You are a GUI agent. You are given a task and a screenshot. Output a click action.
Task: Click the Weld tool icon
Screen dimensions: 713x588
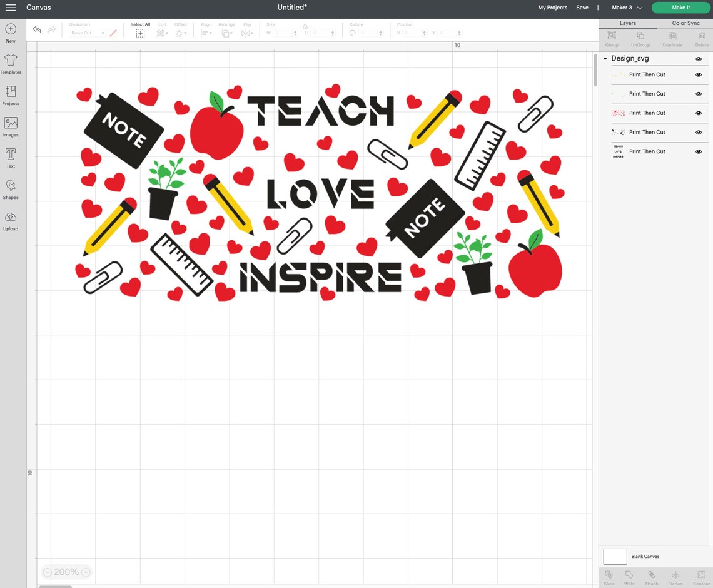click(629, 575)
